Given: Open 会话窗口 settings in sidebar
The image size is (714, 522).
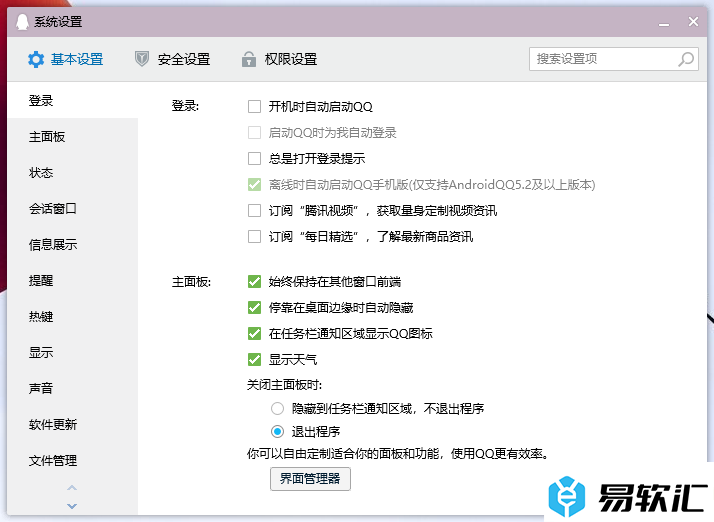Looking at the screenshot, I should [x=73, y=209].
